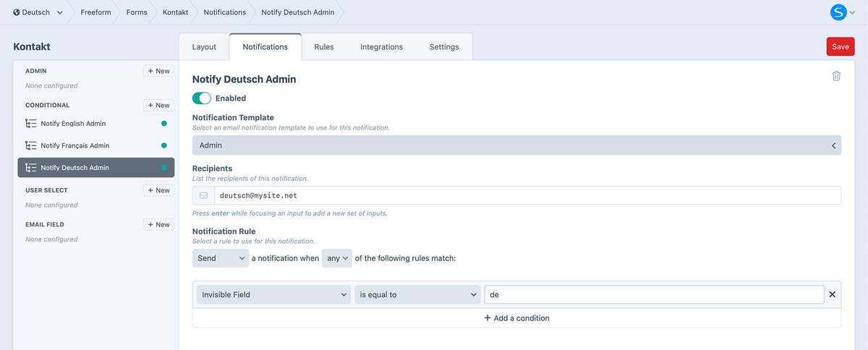Go to Forms breadcrumb
The image size is (868, 350).
point(137,12)
